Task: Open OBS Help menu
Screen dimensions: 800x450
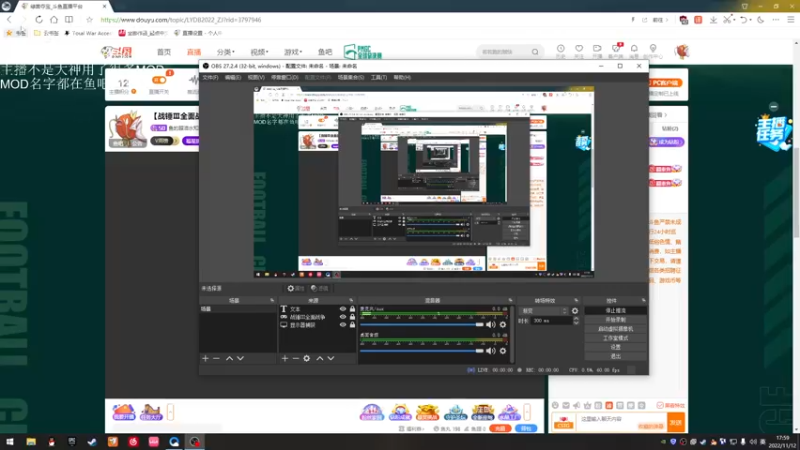Action: (x=402, y=78)
